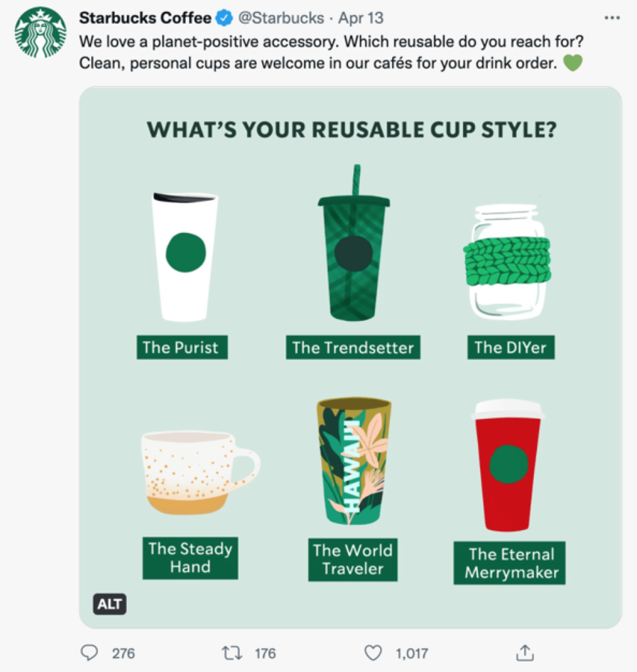This screenshot has height=672, width=637.
Task: Click the @Starbucks handle
Action: [281, 19]
